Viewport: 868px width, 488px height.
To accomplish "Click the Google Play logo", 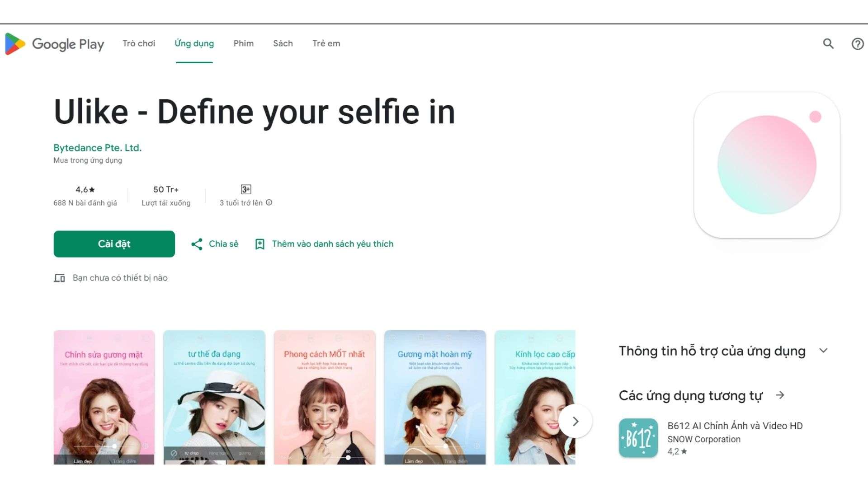I will 54,44.
